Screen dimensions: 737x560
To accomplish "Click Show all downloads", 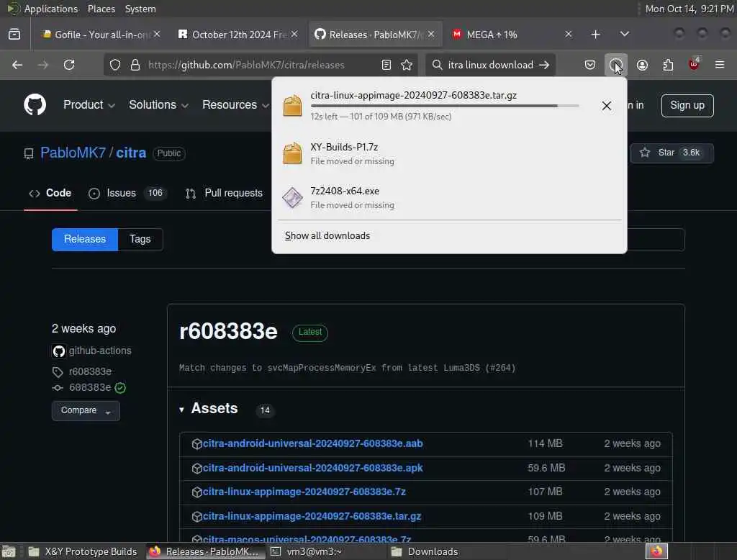I will (327, 235).
